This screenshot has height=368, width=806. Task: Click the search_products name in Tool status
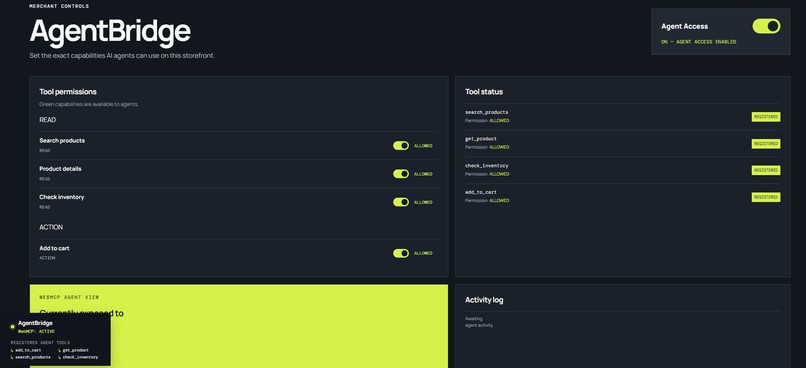tap(486, 112)
